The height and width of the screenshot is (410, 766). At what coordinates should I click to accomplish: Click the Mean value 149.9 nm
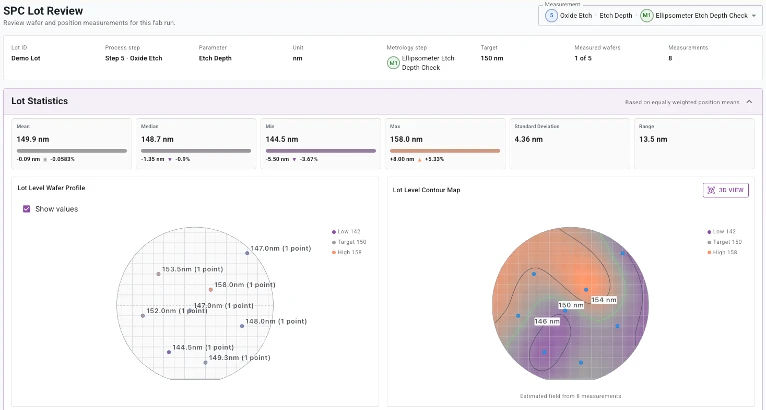coord(33,139)
